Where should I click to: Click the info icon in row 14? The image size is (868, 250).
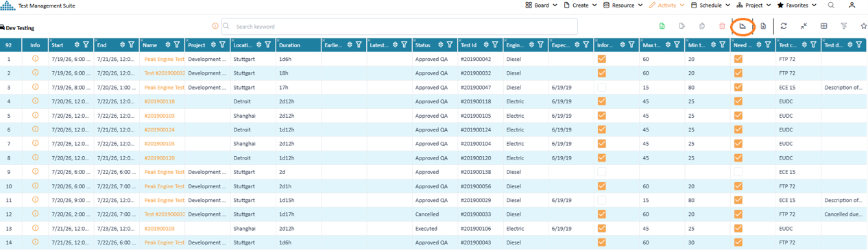35,242
